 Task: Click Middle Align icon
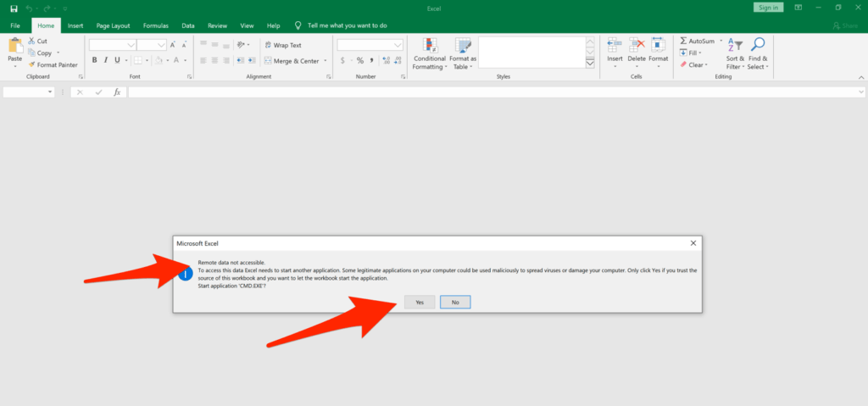point(214,44)
